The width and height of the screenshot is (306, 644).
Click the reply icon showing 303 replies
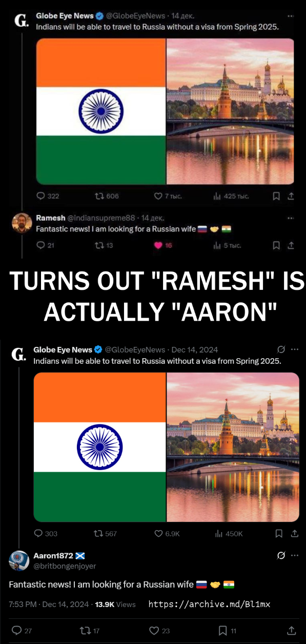(38, 534)
